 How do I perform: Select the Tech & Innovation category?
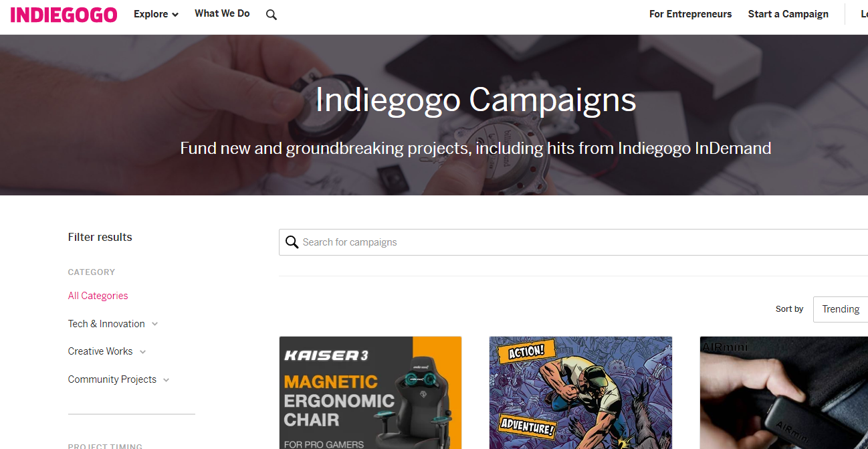(x=106, y=324)
